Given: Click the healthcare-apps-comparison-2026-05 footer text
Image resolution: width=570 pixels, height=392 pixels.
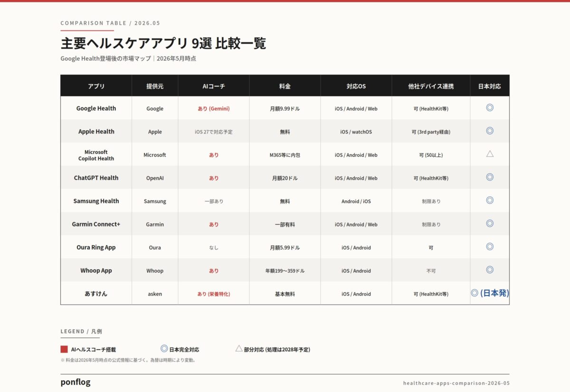Looking at the screenshot, I should tap(456, 383).
